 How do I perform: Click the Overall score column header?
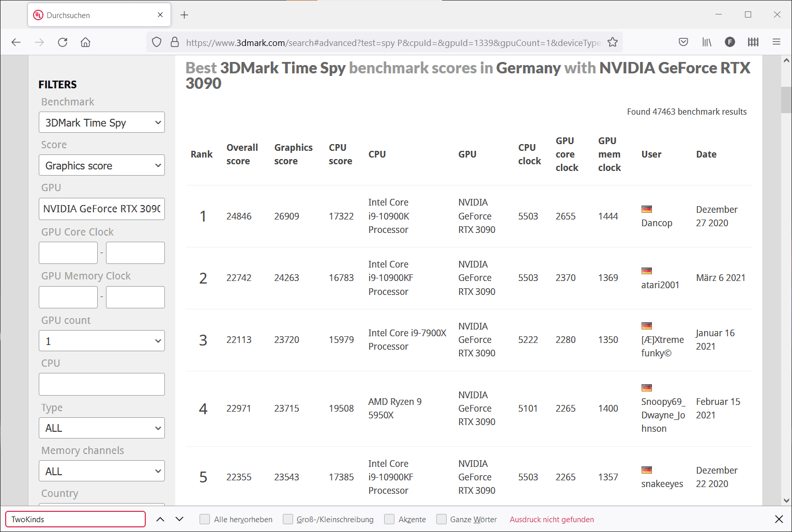242,154
